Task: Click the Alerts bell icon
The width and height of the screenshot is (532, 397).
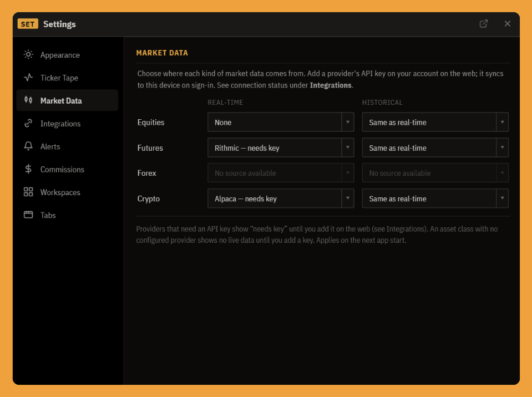Action: [28, 146]
